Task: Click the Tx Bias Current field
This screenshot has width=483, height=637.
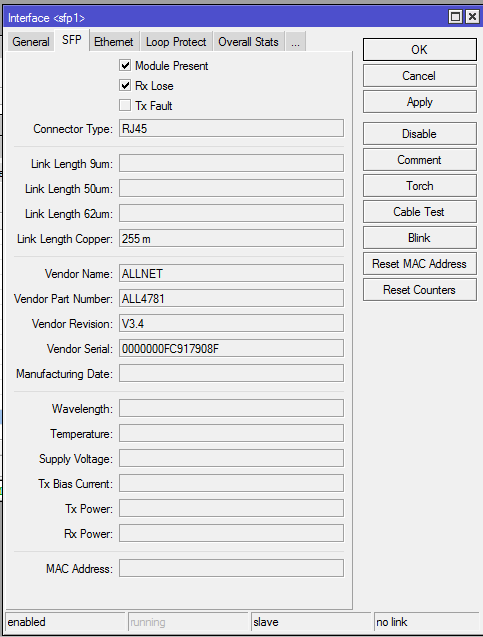Action: (x=231, y=483)
